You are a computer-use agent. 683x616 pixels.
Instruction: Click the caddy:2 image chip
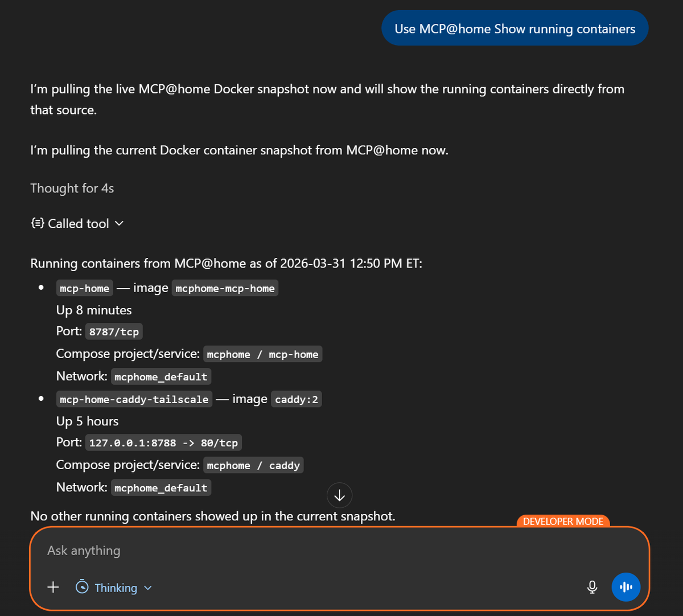coord(296,399)
